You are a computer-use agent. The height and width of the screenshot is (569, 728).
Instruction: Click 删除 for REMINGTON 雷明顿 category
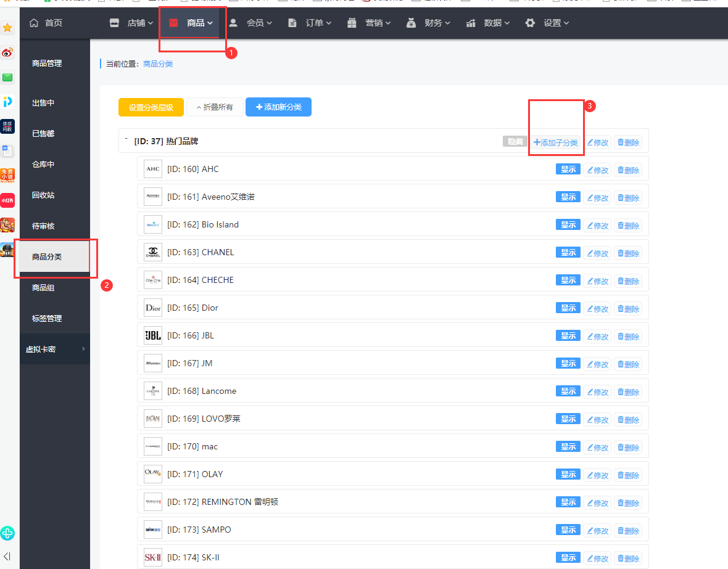[628, 503]
